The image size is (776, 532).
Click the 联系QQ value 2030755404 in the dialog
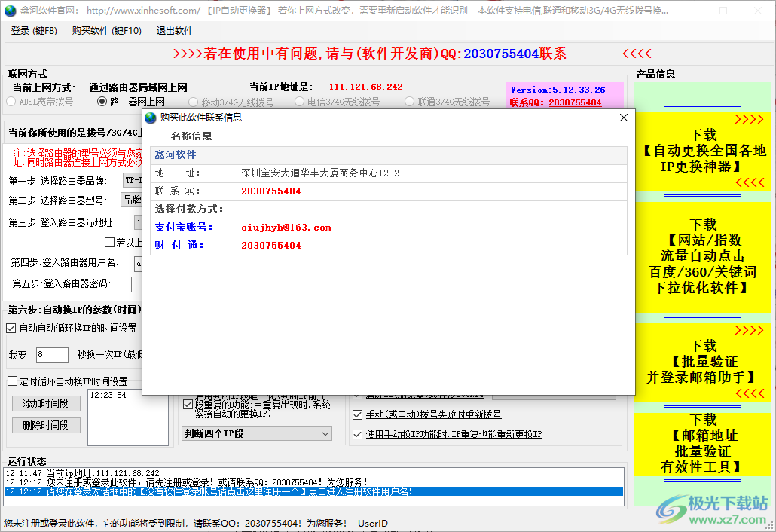[271, 191]
